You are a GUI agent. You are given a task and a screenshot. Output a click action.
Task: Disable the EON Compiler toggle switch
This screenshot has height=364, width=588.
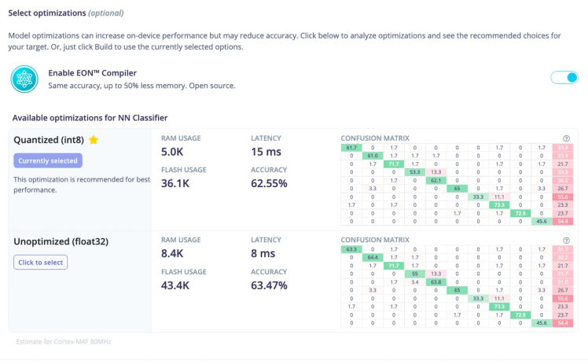(564, 77)
